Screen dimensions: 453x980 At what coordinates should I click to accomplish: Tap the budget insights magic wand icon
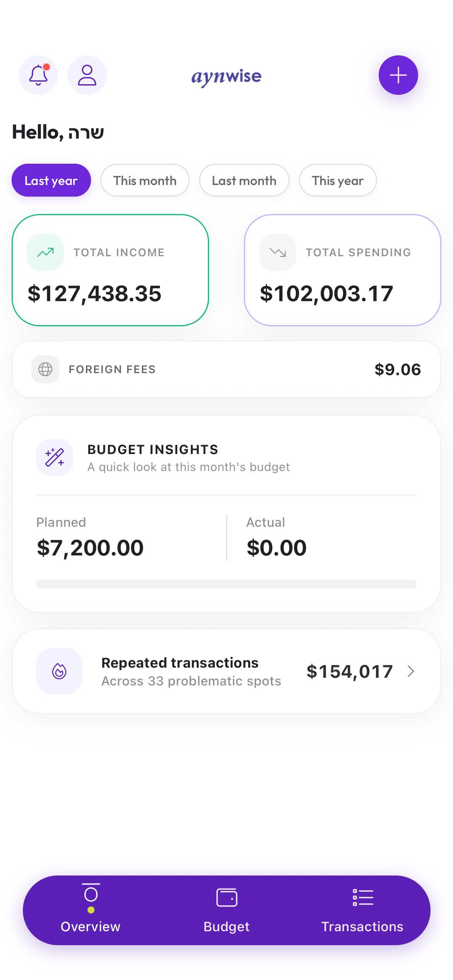55,457
